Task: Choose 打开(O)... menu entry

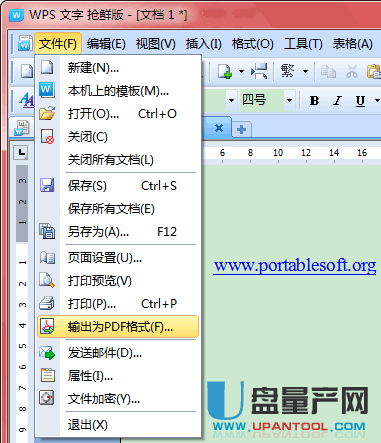Action: (x=118, y=114)
